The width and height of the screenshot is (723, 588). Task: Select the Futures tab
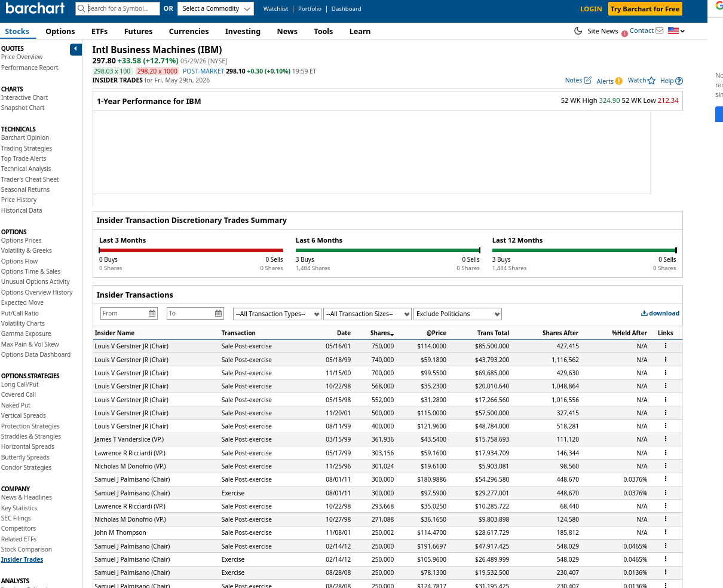(x=138, y=31)
